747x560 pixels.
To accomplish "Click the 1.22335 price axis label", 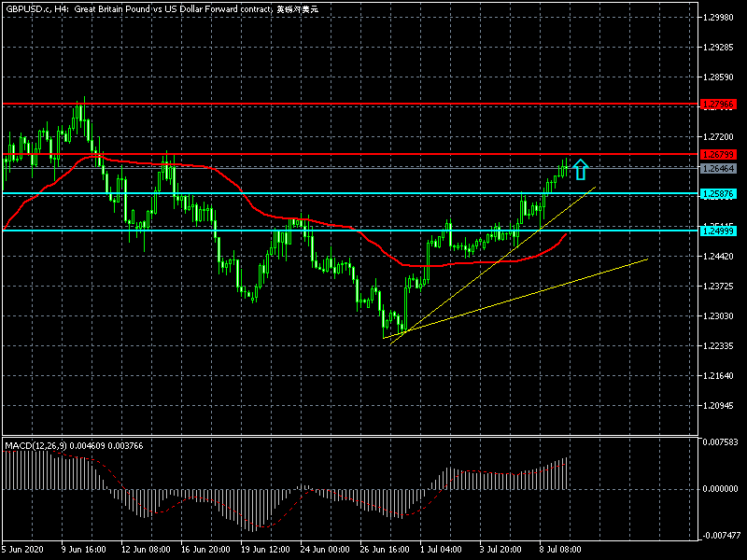I will (x=718, y=345).
